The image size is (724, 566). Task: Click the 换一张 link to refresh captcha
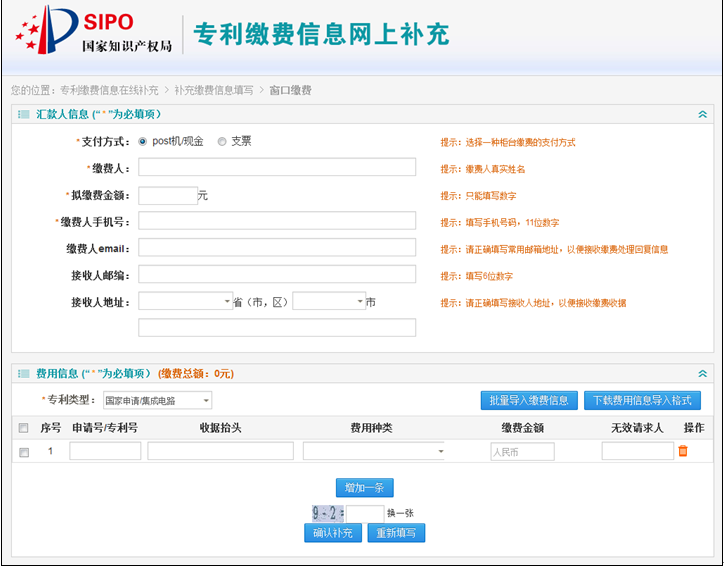(400, 513)
